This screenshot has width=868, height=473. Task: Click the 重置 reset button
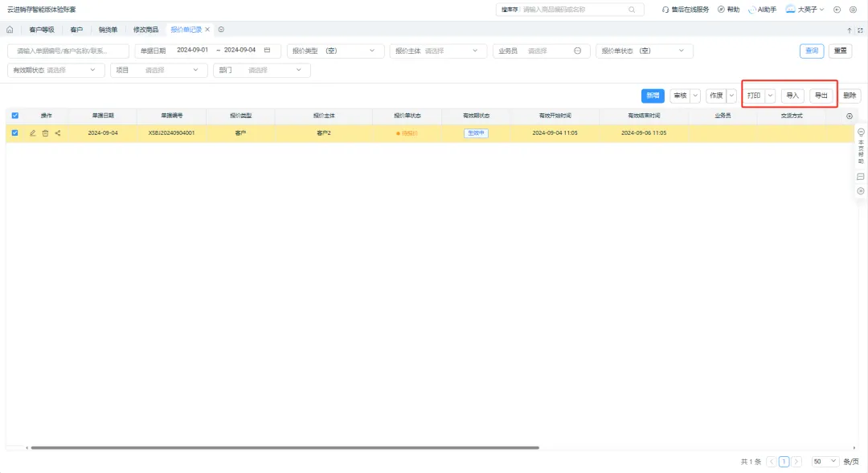pos(841,51)
